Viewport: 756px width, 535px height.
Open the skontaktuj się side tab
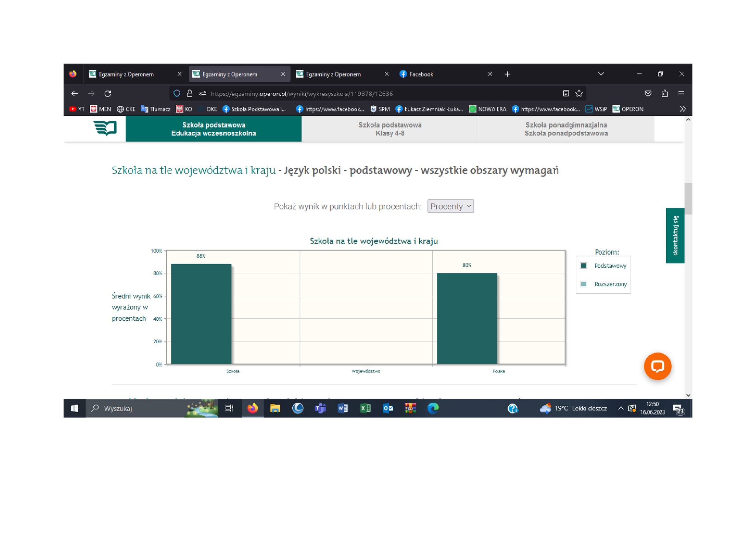[x=675, y=235]
